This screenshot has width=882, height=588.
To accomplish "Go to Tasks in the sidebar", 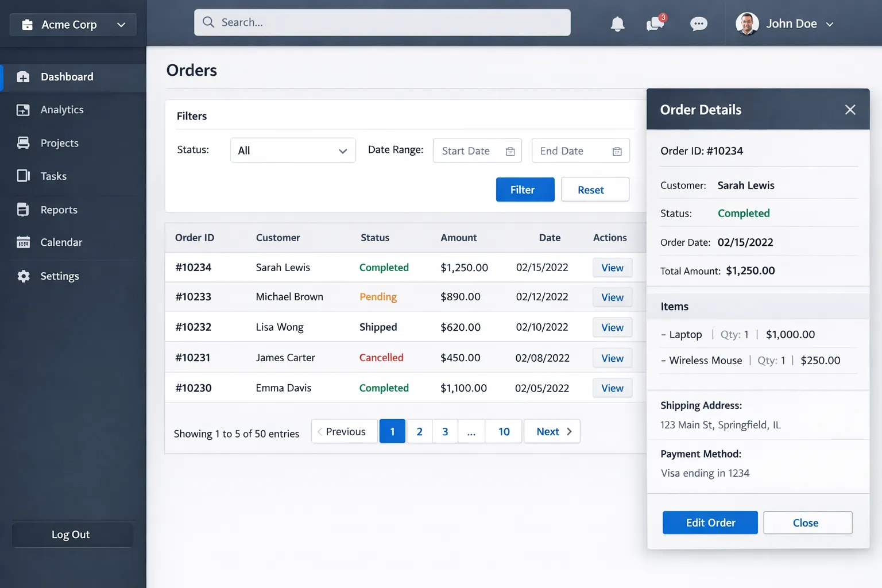I will [53, 176].
